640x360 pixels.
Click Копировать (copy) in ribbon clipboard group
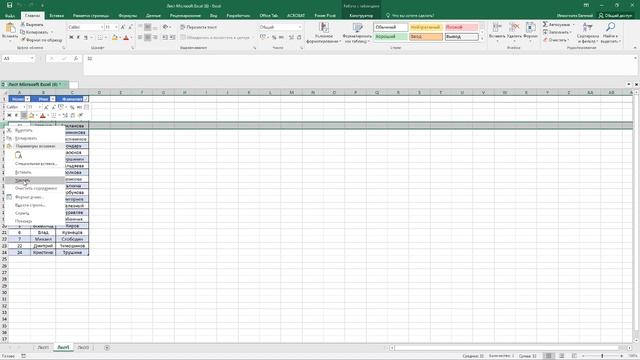tap(34, 32)
